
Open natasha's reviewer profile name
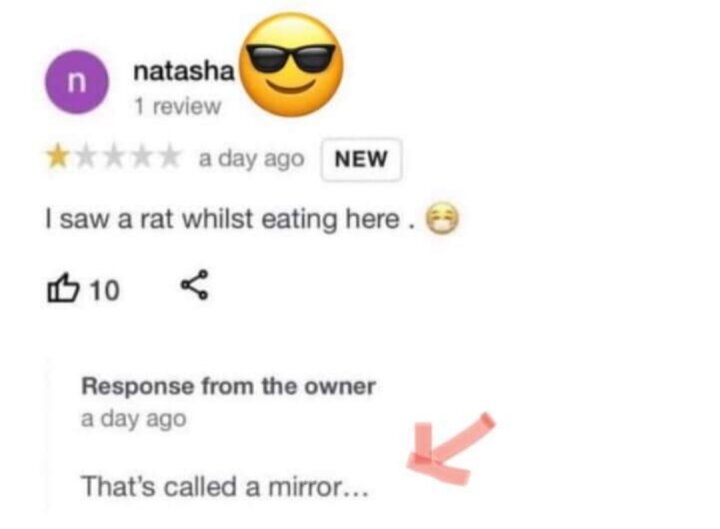[x=184, y=71]
